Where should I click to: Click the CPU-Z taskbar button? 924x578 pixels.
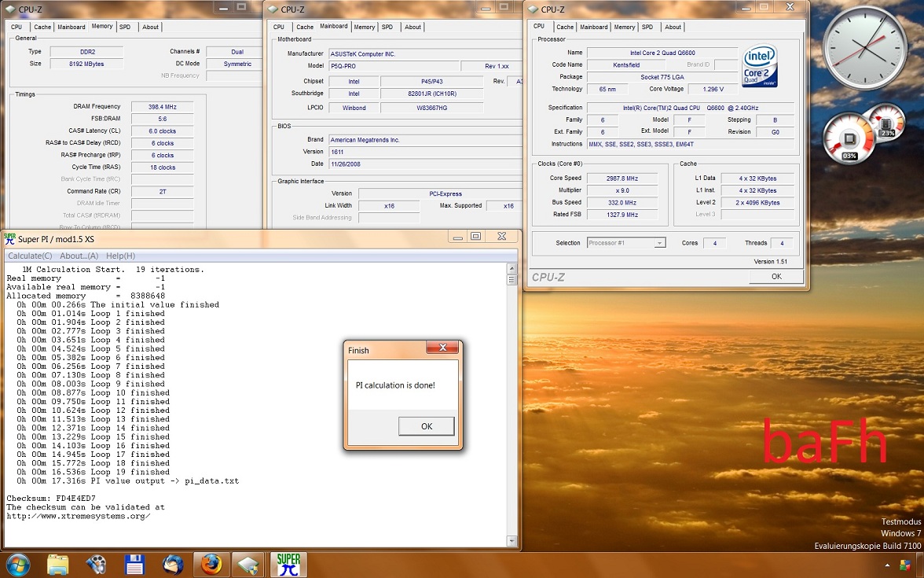[x=248, y=565]
